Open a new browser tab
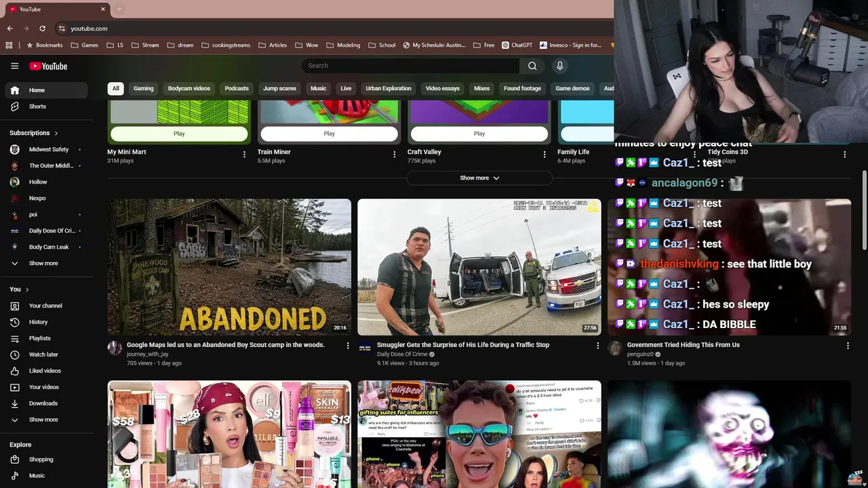Screen dimensions: 868x488 [x=119, y=9]
